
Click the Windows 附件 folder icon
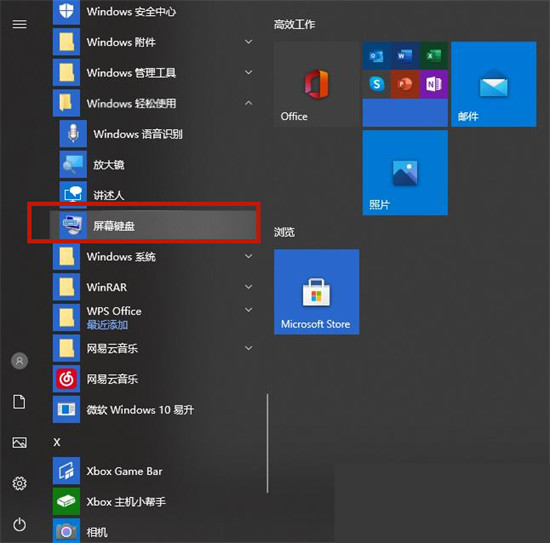pos(66,42)
